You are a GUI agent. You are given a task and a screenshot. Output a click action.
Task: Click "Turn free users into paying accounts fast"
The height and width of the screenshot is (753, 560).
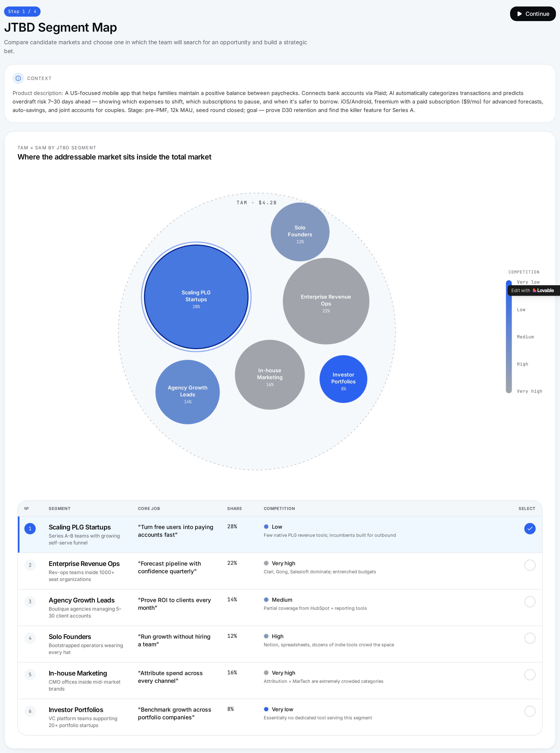176,531
